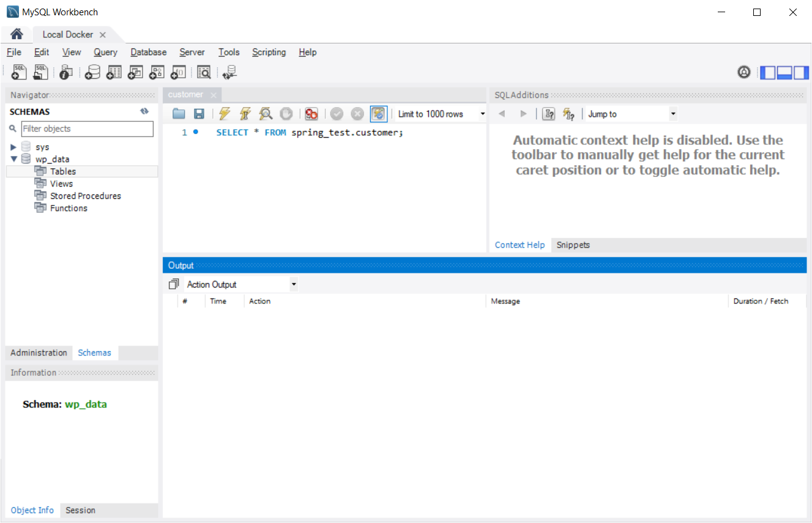Close the customer query tab

[214, 95]
